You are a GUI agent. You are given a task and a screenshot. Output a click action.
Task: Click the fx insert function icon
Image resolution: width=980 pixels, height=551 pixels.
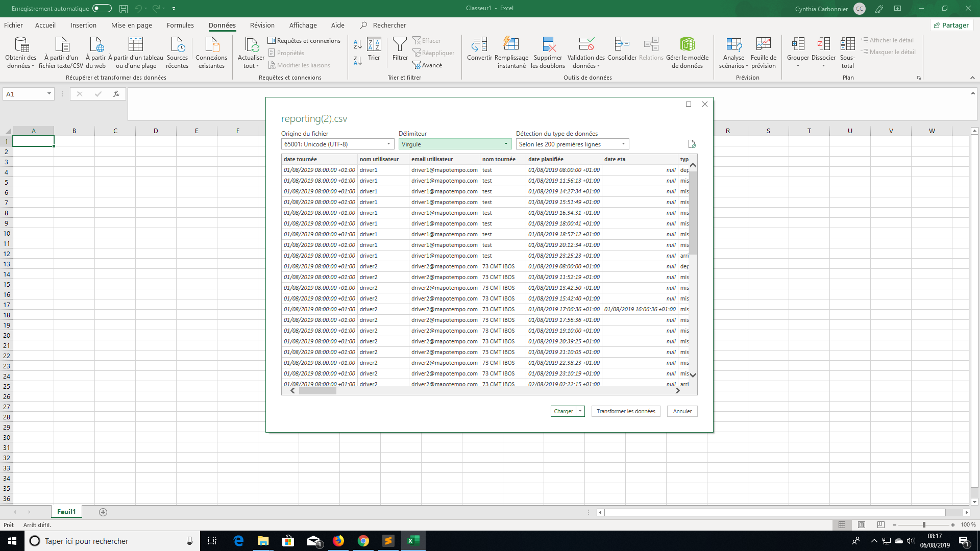coord(116,94)
